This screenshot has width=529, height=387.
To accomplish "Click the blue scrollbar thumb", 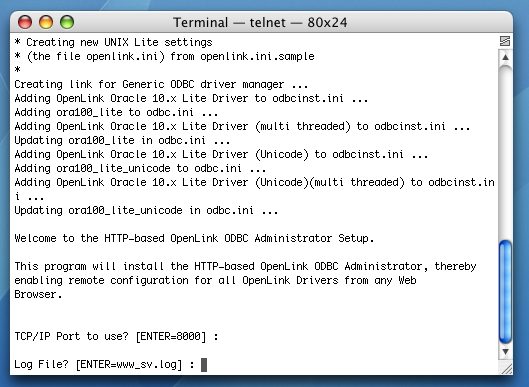I will (x=505, y=292).
